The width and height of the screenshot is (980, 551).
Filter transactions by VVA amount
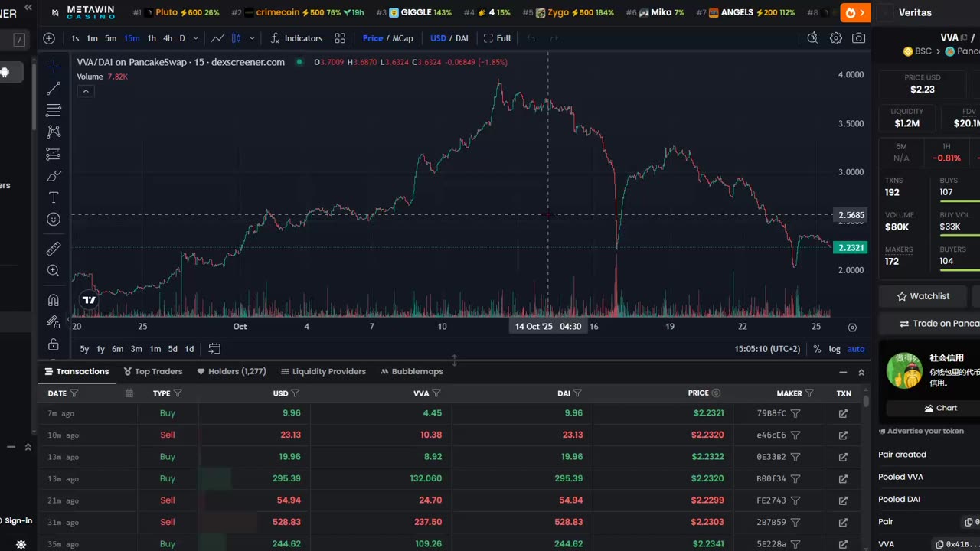tap(436, 393)
